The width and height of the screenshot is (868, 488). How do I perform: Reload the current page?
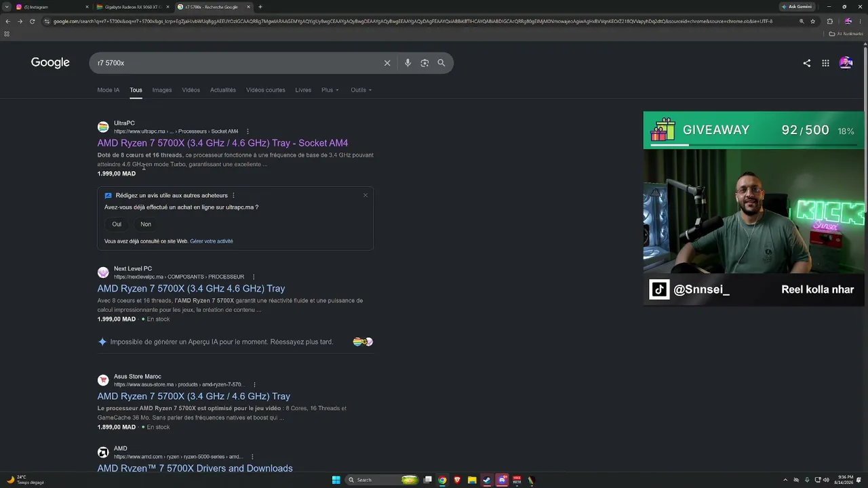[x=32, y=21]
